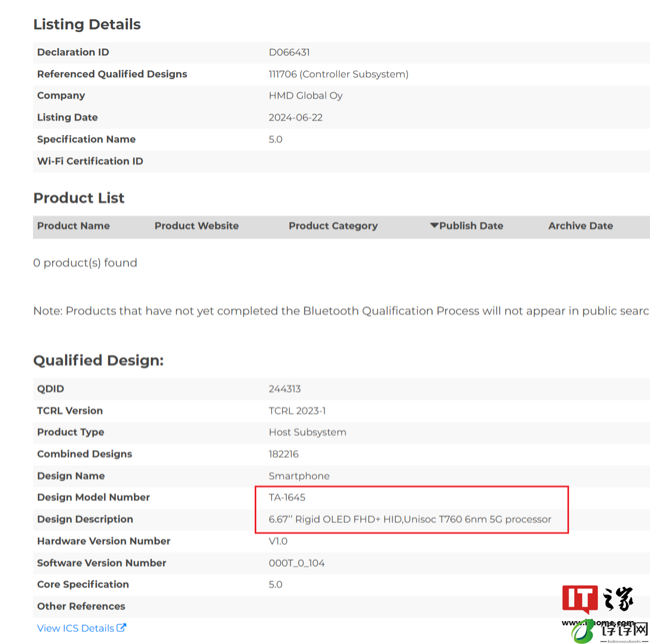The width and height of the screenshot is (650, 644).
Task: Click the Product List heading
Action: coord(79,198)
